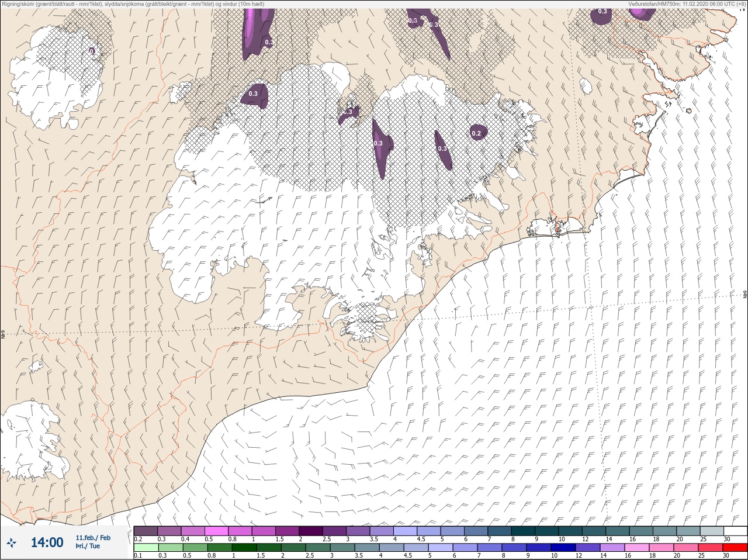Viewport: 748px width, 560px height.
Task: Select lower legend swatch for 16 (light pink)
Action: pos(637,548)
